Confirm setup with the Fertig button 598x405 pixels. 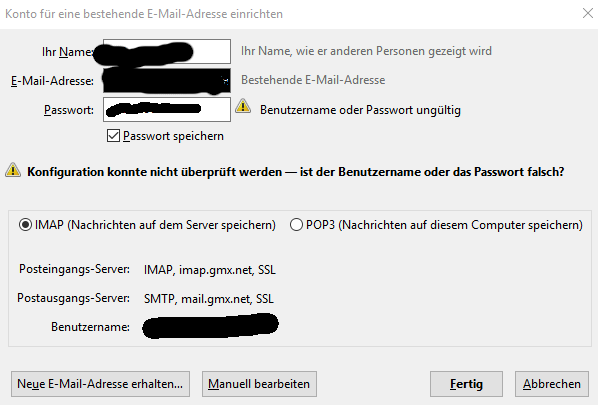pos(466,384)
